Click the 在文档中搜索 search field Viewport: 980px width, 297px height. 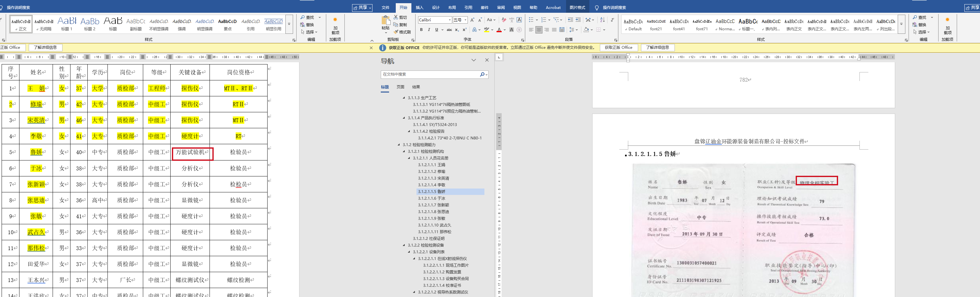coord(430,74)
